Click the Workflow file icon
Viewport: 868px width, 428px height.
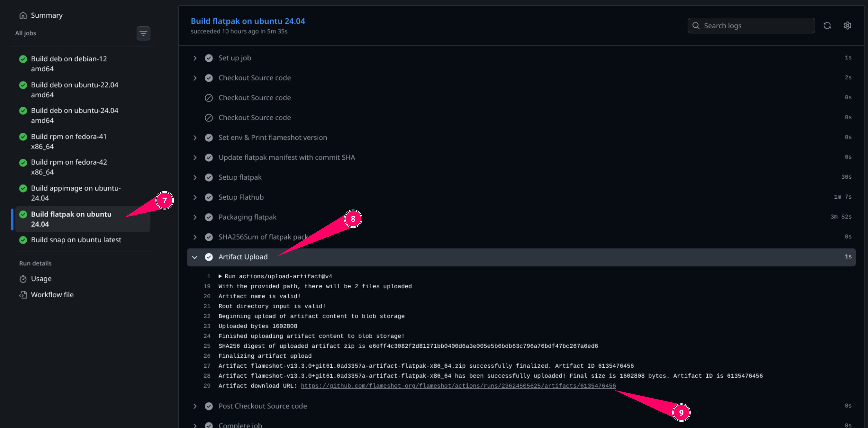coord(23,295)
